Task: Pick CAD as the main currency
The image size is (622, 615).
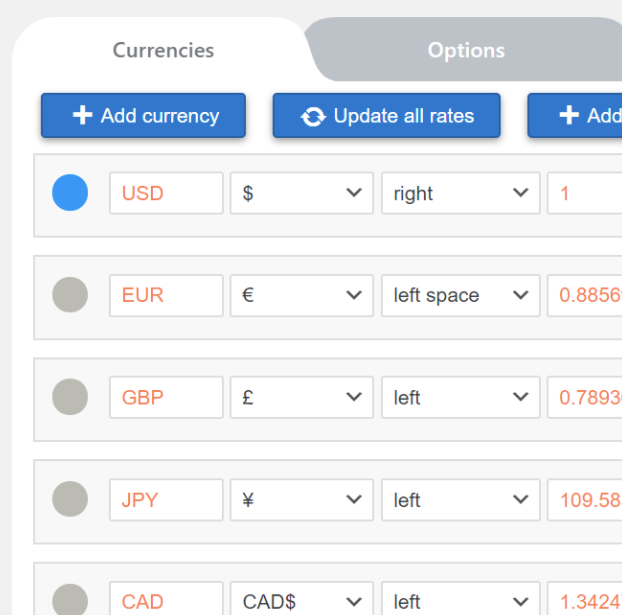Action: (70, 600)
